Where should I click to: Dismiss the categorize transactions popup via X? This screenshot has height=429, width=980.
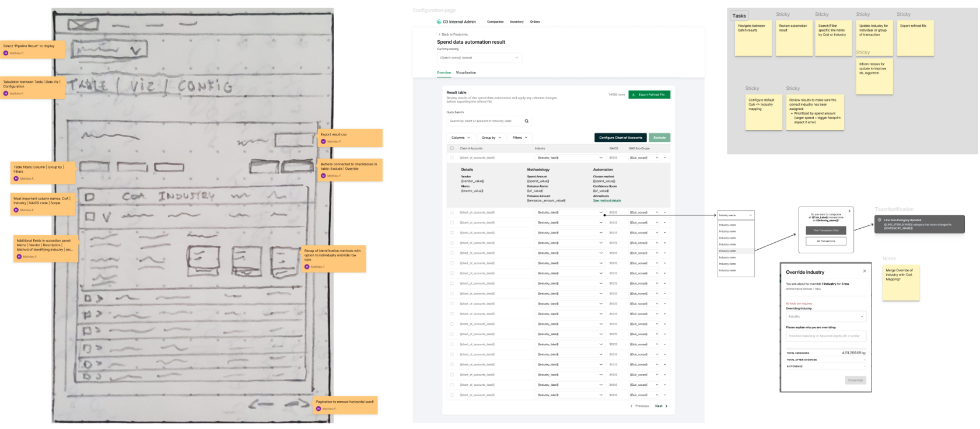coord(849,211)
